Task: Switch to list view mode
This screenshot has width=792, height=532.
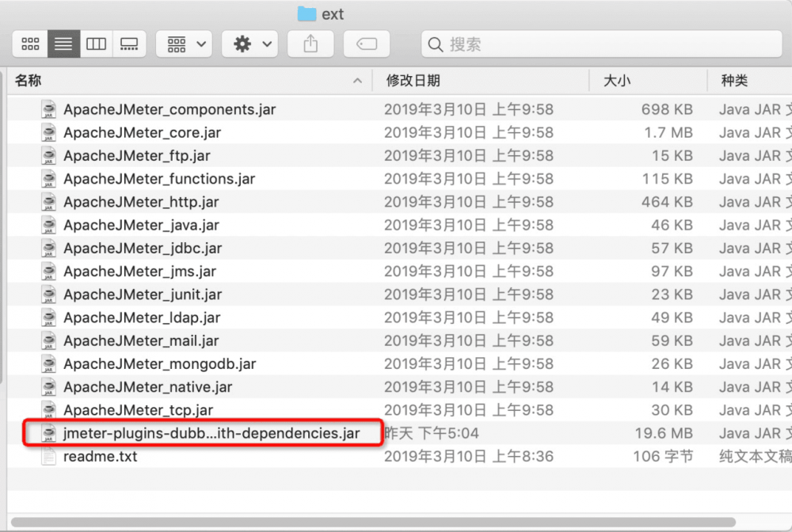Action: pyautogui.click(x=63, y=44)
